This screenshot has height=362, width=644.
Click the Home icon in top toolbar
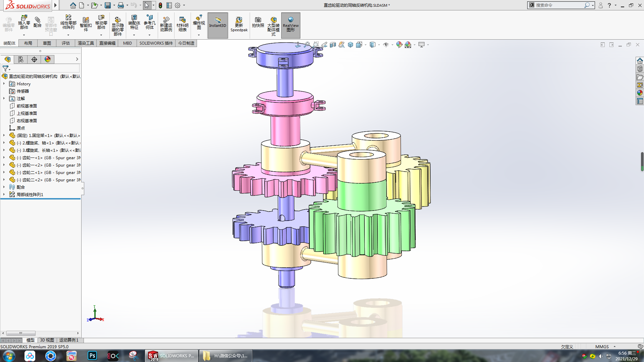[x=73, y=5]
